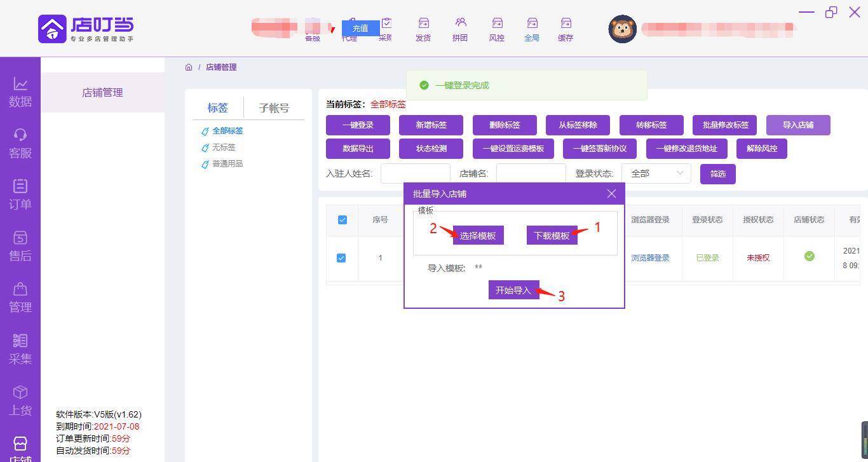Click the 数据导出 button

click(358, 149)
